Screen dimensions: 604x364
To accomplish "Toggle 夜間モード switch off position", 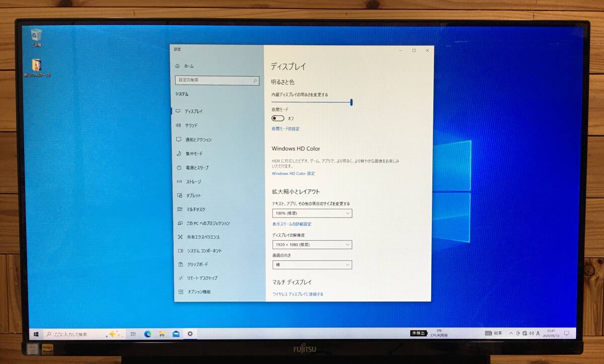I will coord(277,118).
